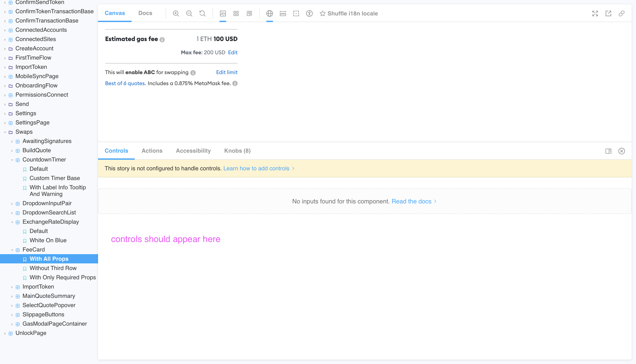636x364 pixels.
Task: Select the globe locale icon
Action: (270, 13)
